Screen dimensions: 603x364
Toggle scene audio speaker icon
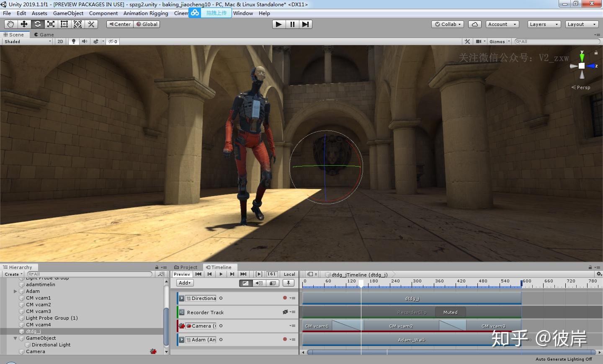coord(85,41)
